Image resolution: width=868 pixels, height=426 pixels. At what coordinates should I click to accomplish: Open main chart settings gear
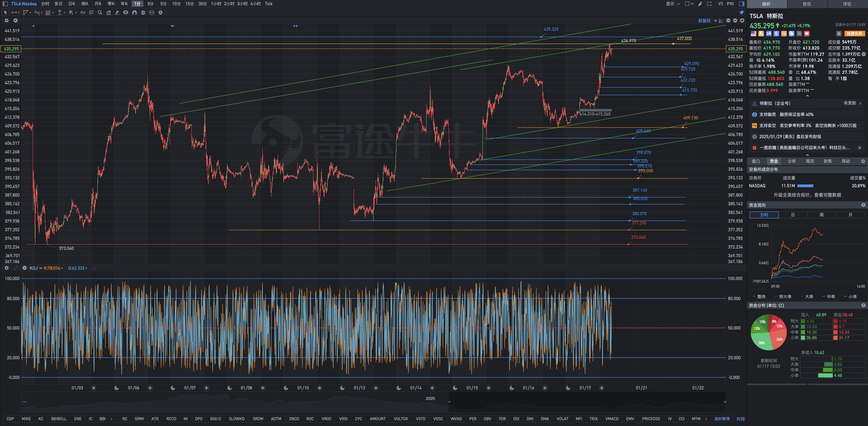pyautogui.click(x=6, y=21)
